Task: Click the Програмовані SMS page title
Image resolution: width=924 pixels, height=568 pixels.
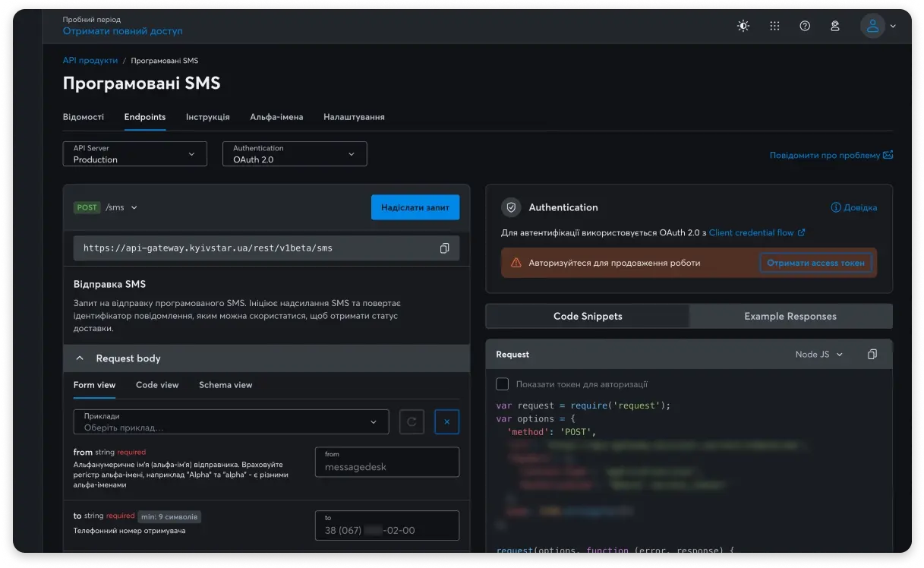Action: [x=141, y=84]
